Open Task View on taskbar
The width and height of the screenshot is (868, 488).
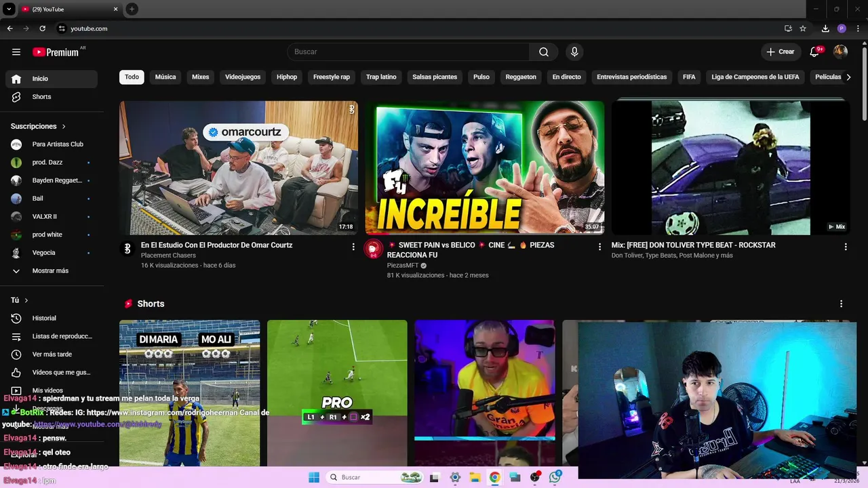[435, 477]
